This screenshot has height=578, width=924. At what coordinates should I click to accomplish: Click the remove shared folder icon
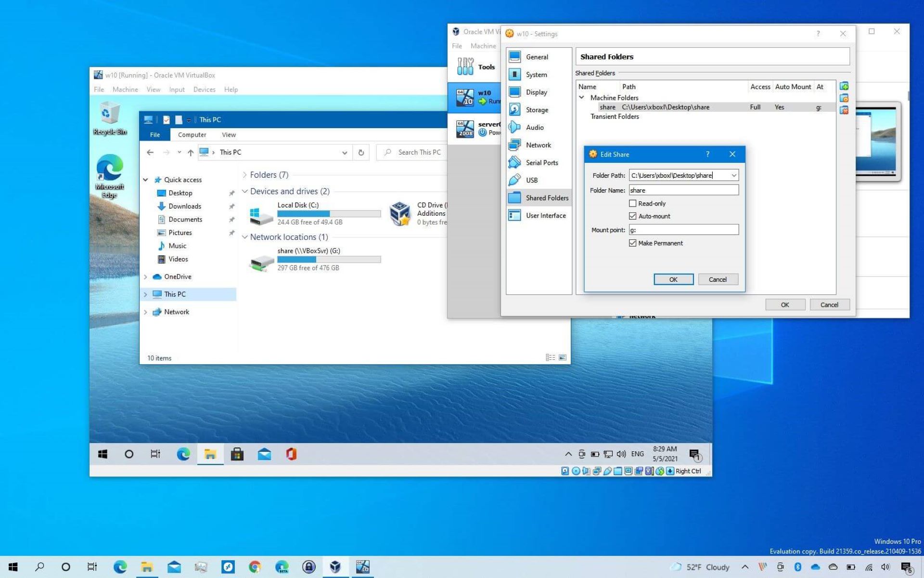click(845, 110)
